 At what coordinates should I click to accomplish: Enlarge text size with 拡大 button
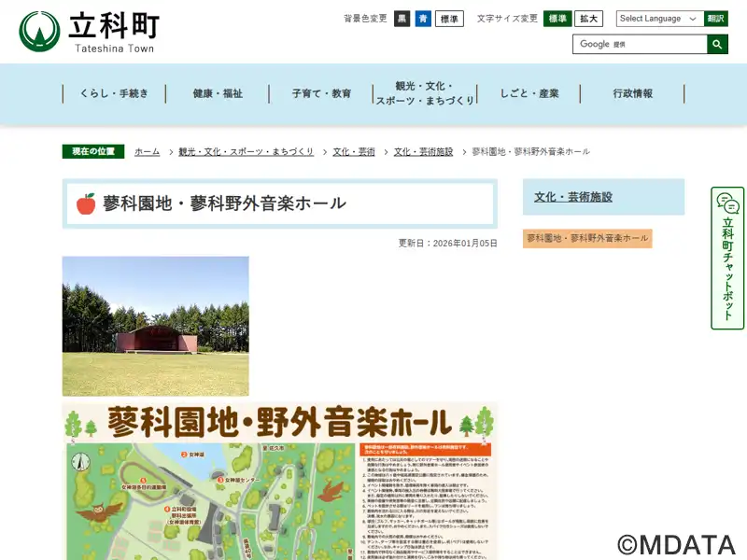589,19
